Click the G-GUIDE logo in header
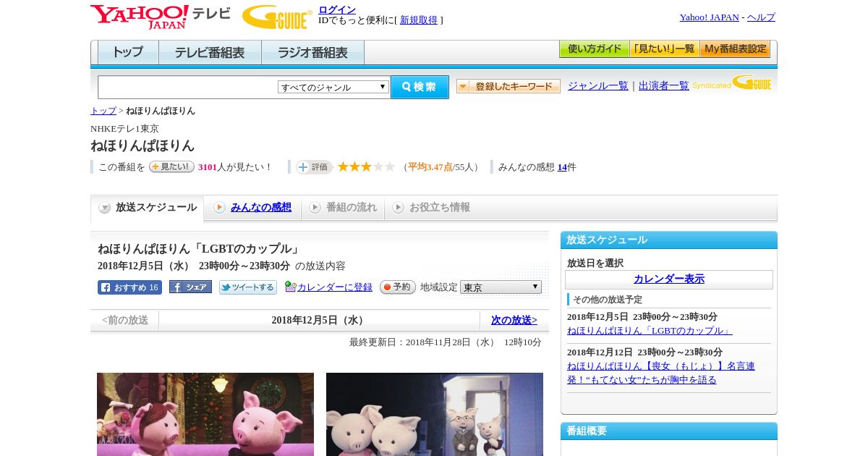The width and height of the screenshot is (868, 456). pos(277,17)
